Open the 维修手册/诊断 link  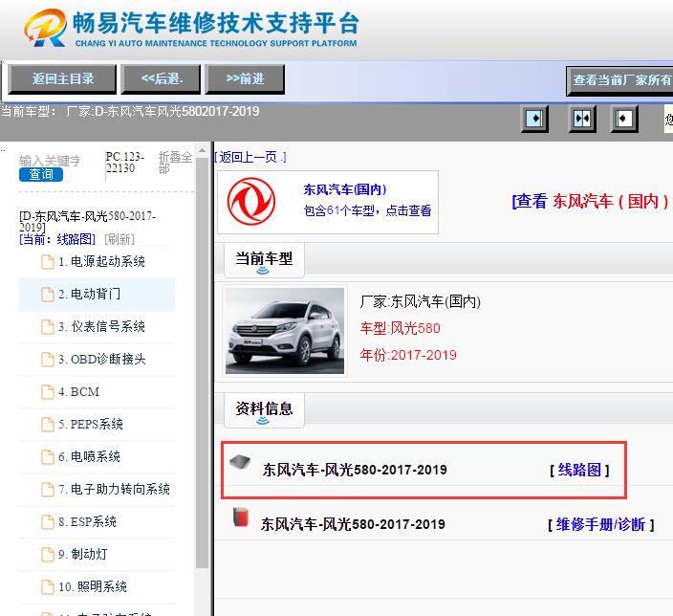point(601,524)
